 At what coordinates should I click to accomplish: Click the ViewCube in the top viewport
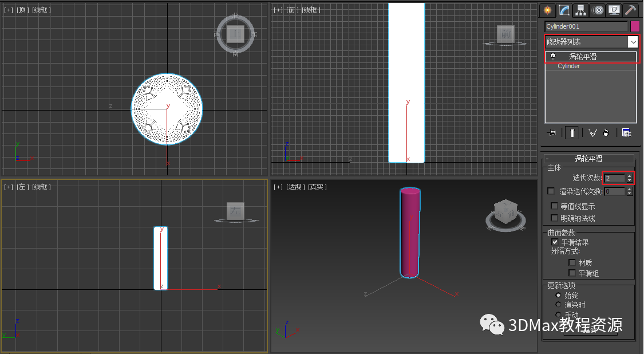pyautogui.click(x=235, y=34)
